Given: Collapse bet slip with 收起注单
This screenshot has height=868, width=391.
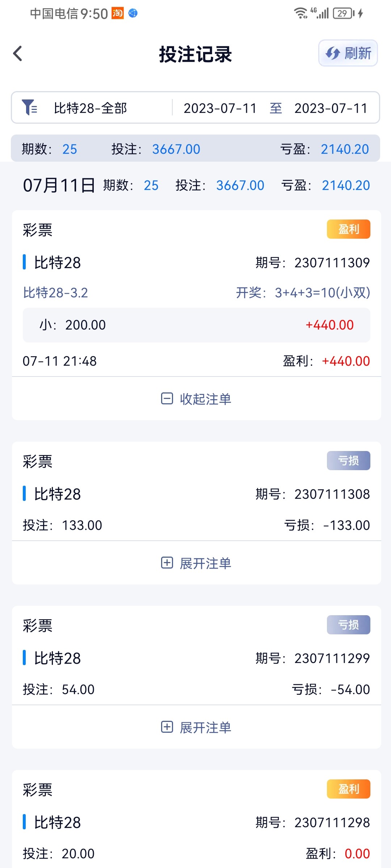Looking at the screenshot, I should [205, 399].
